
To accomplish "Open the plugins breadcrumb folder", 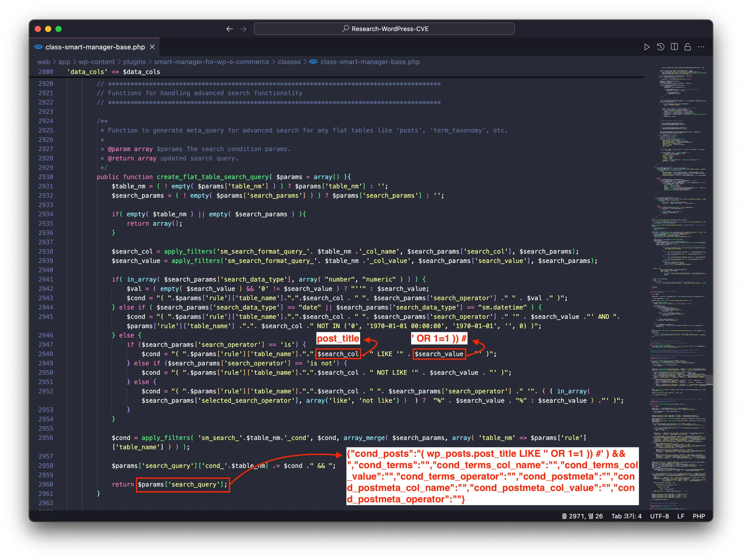I will coord(134,62).
